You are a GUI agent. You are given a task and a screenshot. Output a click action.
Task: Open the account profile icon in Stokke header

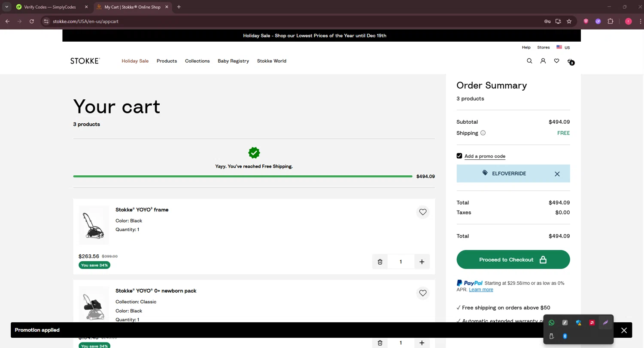point(543,61)
